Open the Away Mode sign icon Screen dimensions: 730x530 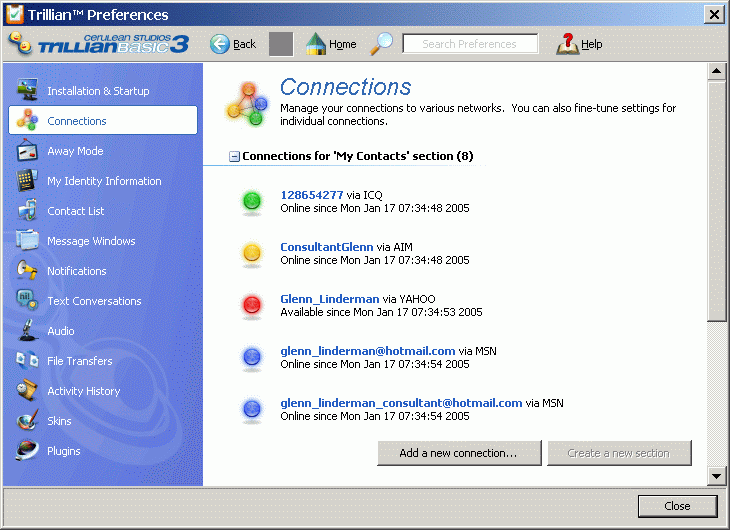(27, 150)
